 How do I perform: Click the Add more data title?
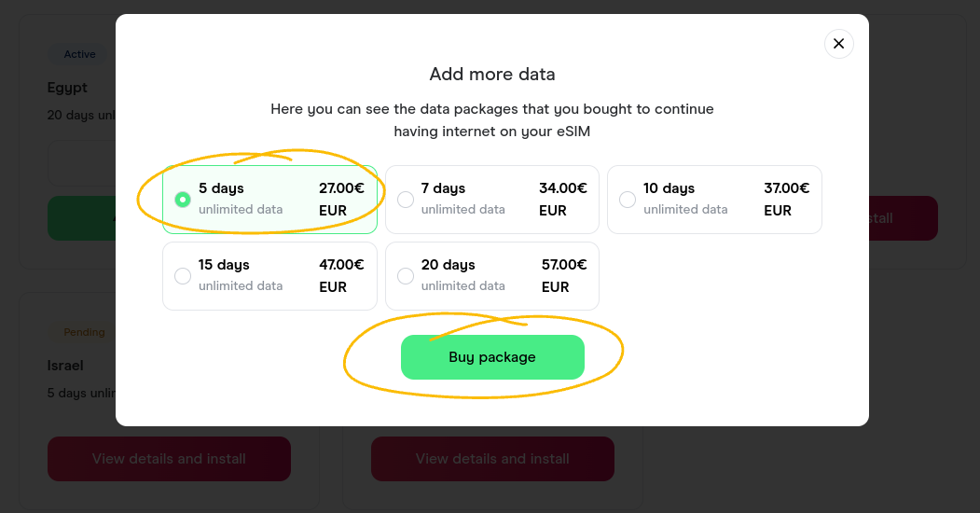click(x=492, y=74)
